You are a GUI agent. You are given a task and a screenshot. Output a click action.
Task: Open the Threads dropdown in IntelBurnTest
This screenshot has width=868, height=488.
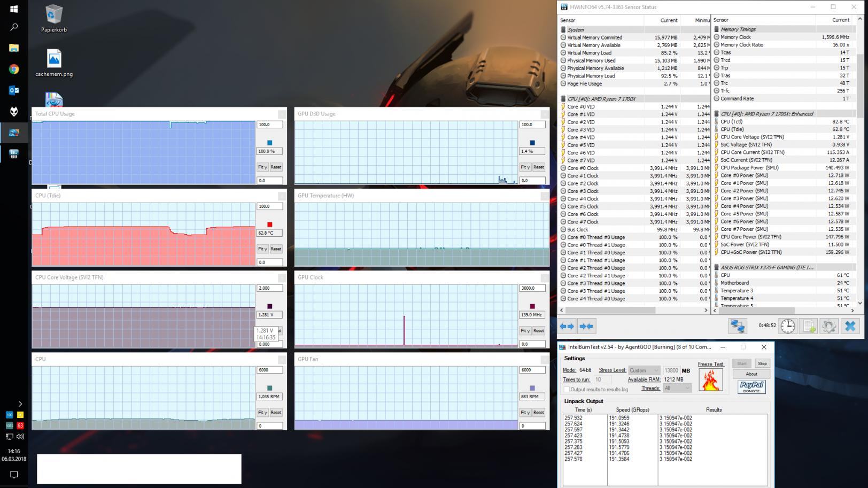(677, 388)
